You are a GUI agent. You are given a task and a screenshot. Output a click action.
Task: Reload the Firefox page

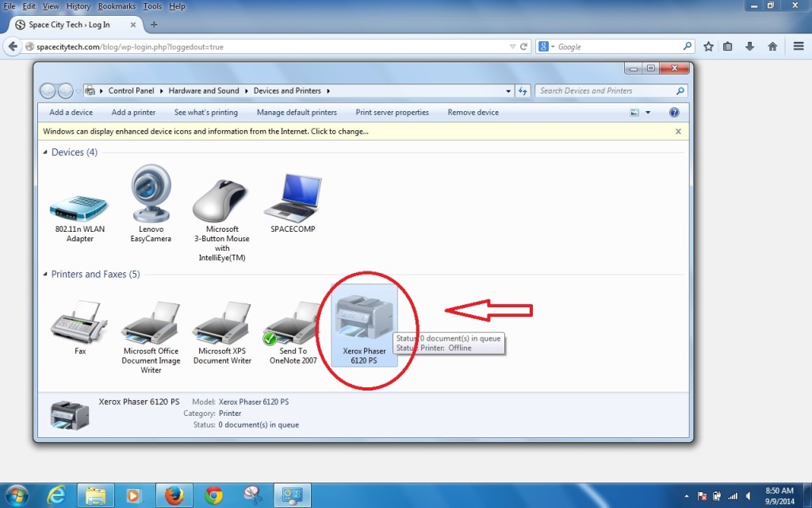523,47
